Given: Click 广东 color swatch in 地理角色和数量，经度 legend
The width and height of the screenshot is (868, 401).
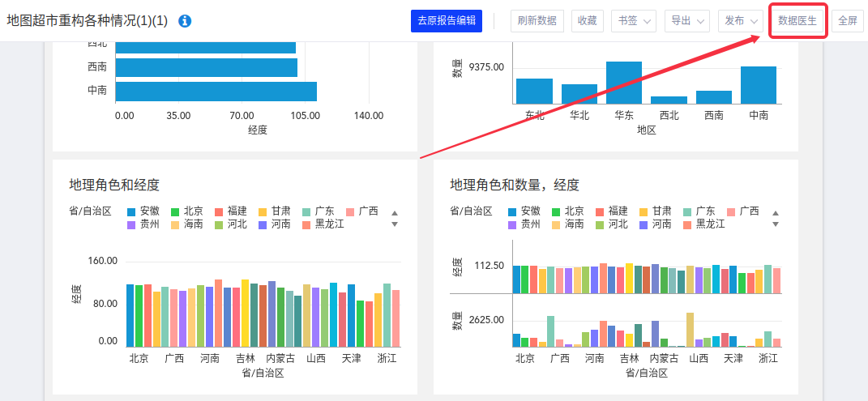Looking at the screenshot, I should coord(688,211).
